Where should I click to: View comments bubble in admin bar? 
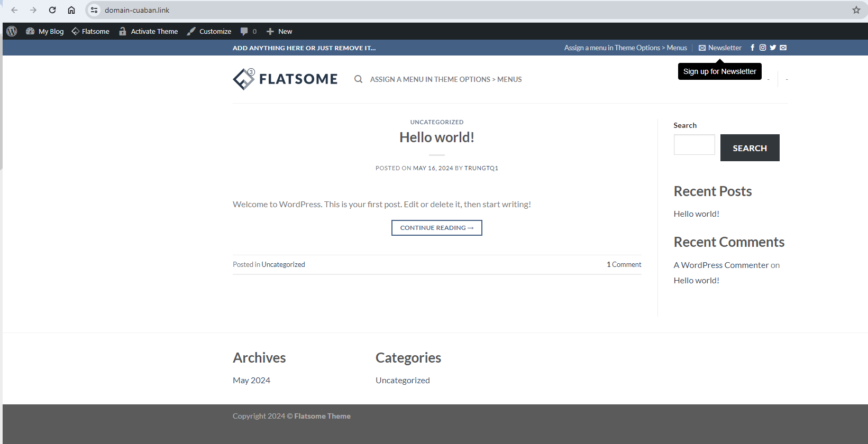(248, 31)
